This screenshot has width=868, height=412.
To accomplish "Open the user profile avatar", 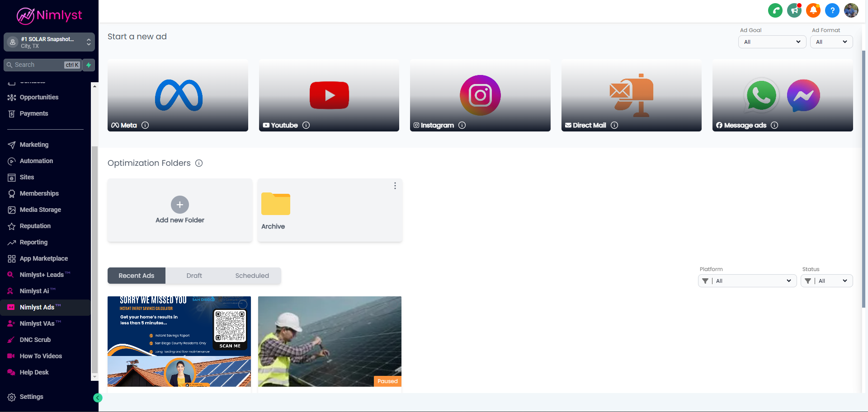I will point(851,10).
